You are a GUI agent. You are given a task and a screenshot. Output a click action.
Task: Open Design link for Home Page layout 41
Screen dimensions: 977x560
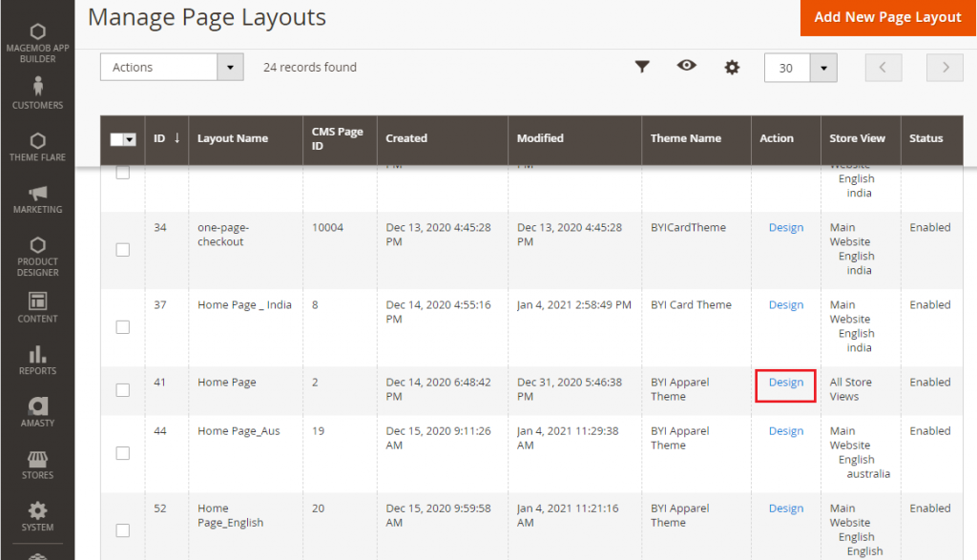click(785, 383)
